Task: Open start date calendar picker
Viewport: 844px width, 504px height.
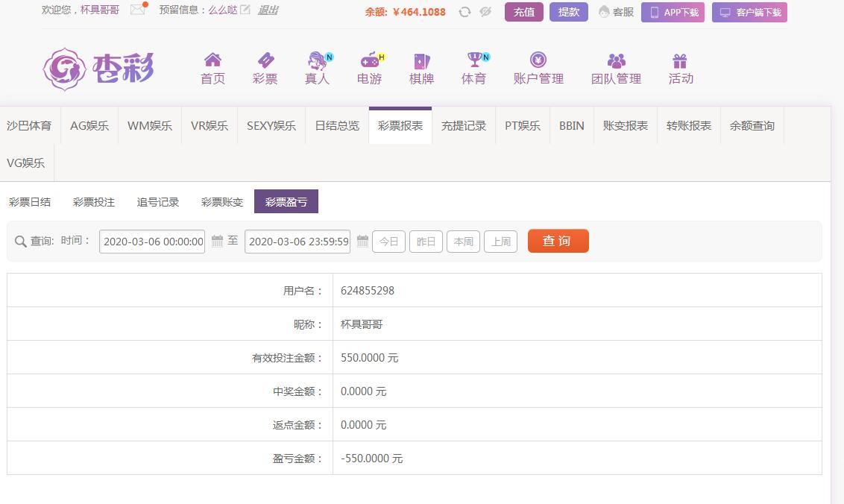Action: (217, 241)
